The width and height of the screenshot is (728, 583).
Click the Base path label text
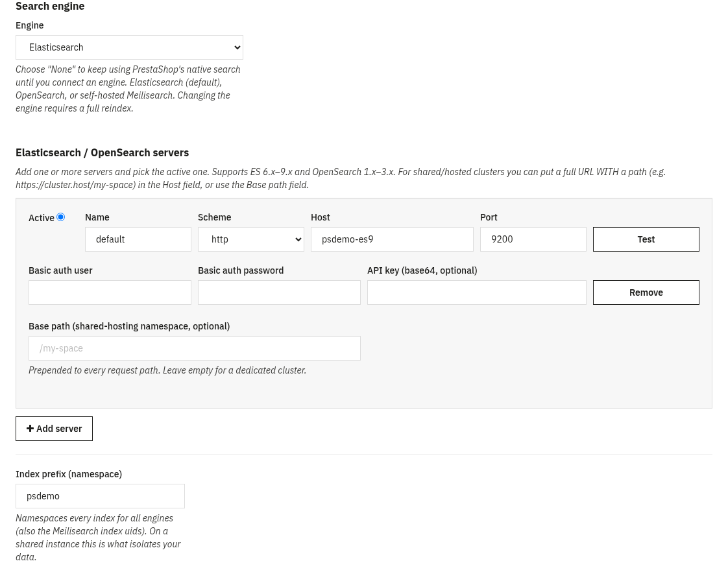click(x=129, y=326)
